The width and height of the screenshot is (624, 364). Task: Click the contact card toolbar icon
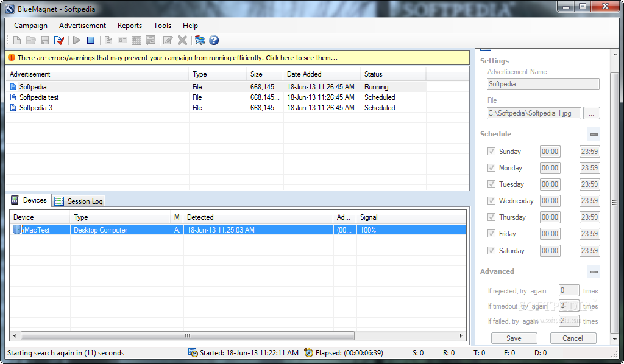(122, 40)
